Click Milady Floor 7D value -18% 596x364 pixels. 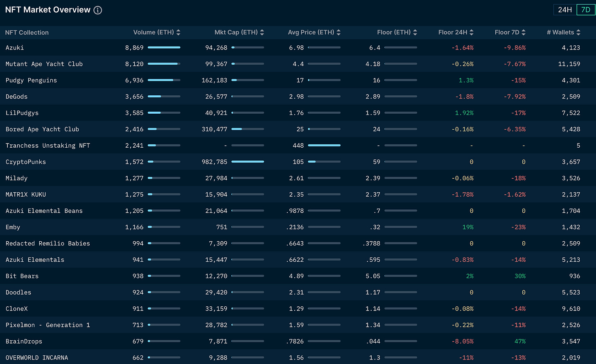tap(518, 178)
